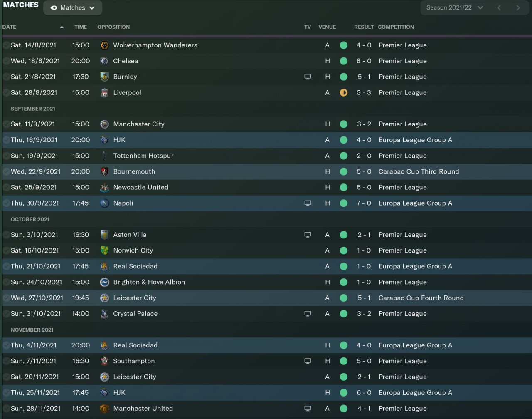Click the Liverpool club badge
This screenshot has height=419, width=532.
tap(105, 93)
